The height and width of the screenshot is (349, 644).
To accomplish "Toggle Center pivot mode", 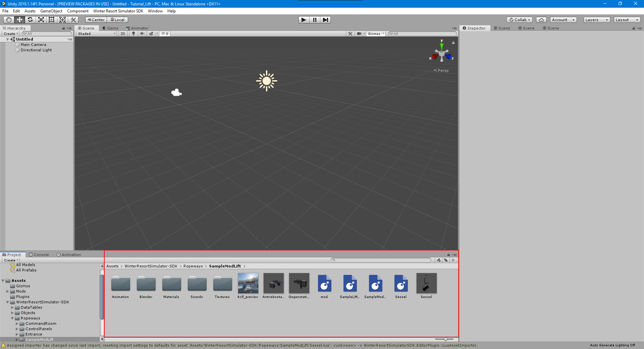I will click(96, 20).
